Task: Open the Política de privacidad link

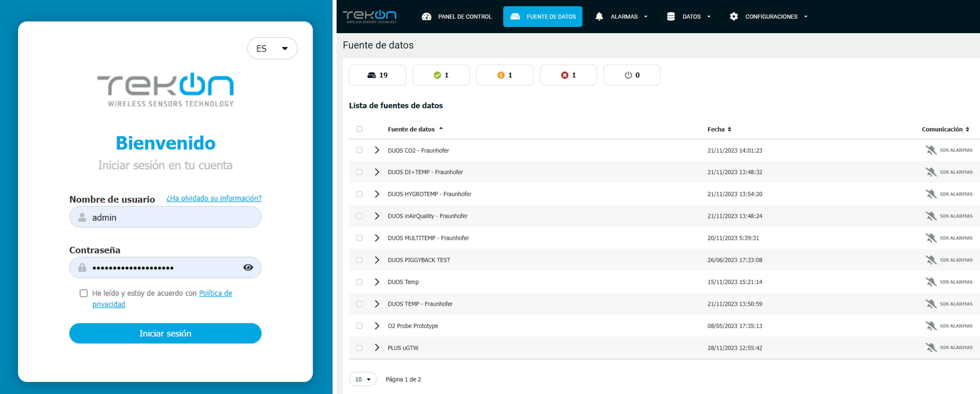Action: [162, 299]
